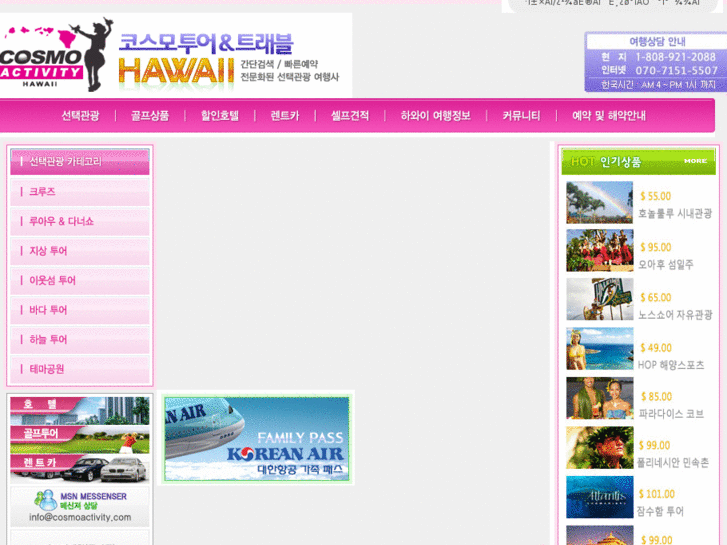The height and width of the screenshot is (545, 727).
Task: Open the Korean Air Family Pass banner
Action: 257,438
